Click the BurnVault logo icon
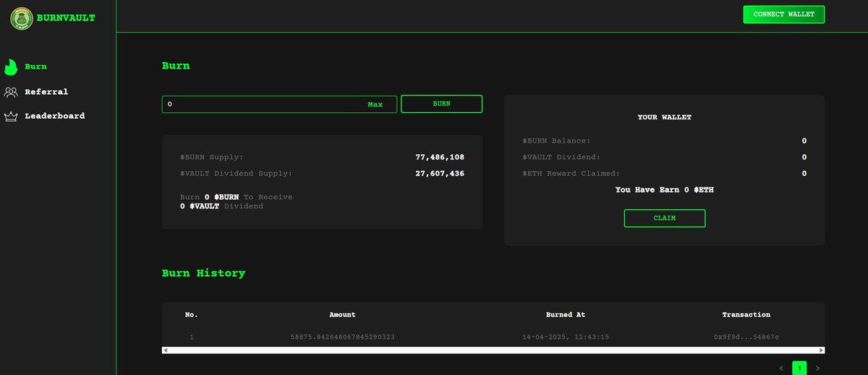The height and width of the screenshot is (375, 868). pyautogui.click(x=22, y=18)
